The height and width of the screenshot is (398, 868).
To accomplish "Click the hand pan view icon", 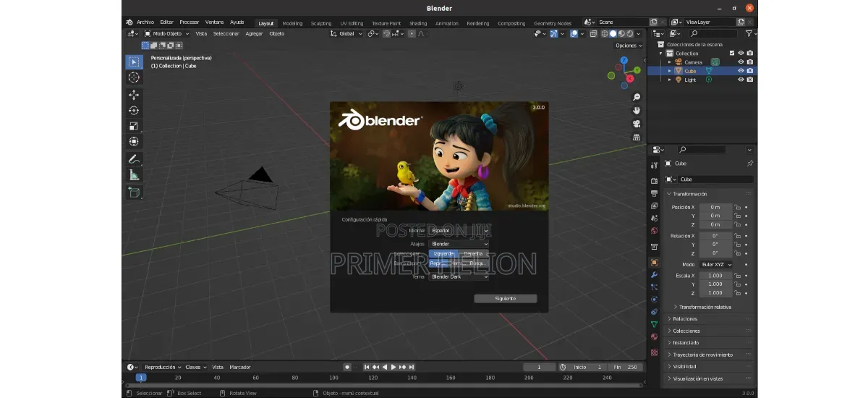I will [637, 110].
